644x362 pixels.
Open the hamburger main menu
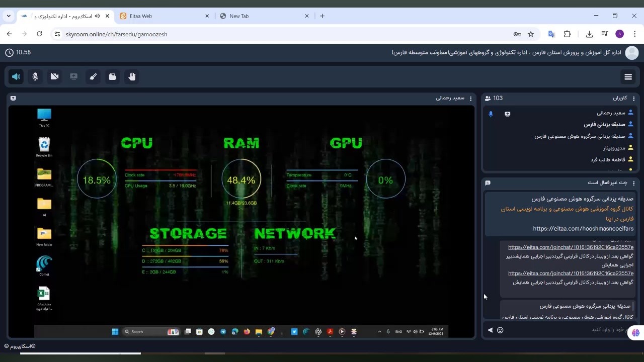pyautogui.click(x=628, y=77)
